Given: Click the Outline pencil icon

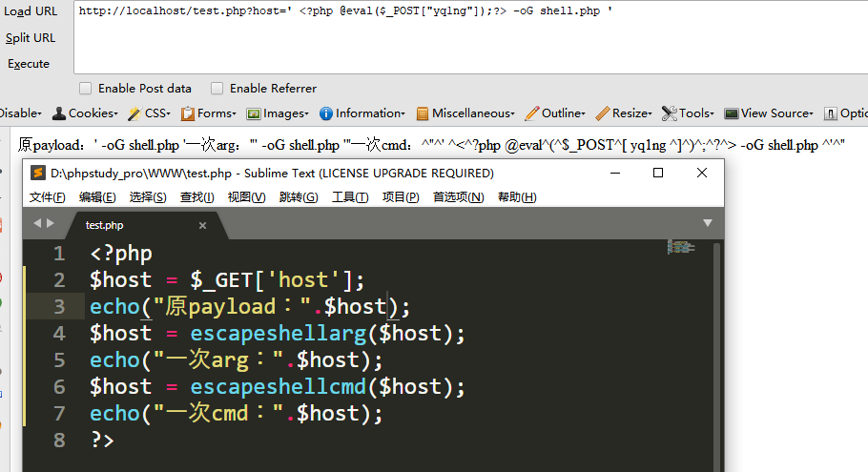Looking at the screenshot, I should point(532,113).
